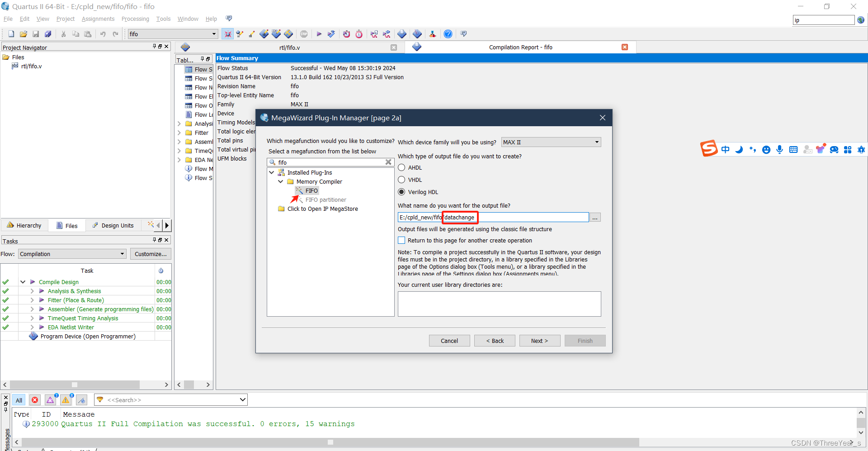
Task: Close the Compilation Report tab
Action: point(625,47)
